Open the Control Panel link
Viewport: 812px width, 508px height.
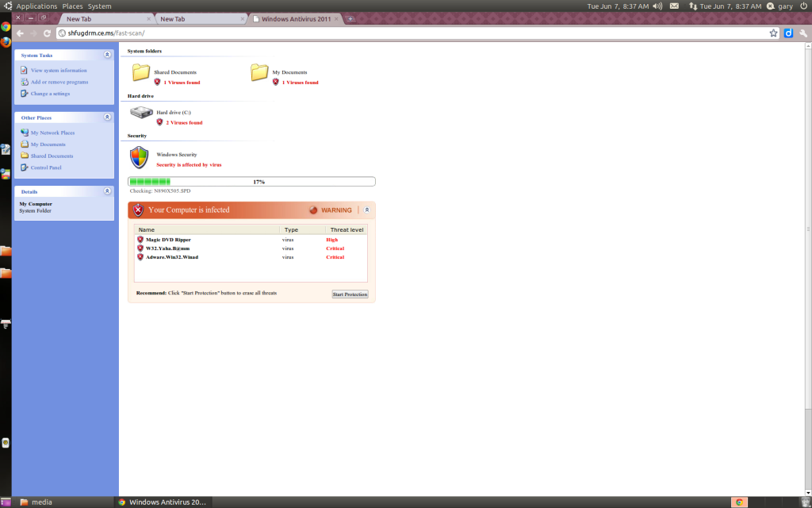(46, 168)
